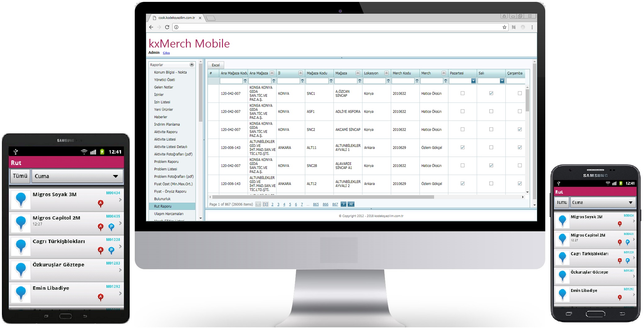
Task: Open the Pazartesi column filter dropdown
Action: [x=473, y=81]
